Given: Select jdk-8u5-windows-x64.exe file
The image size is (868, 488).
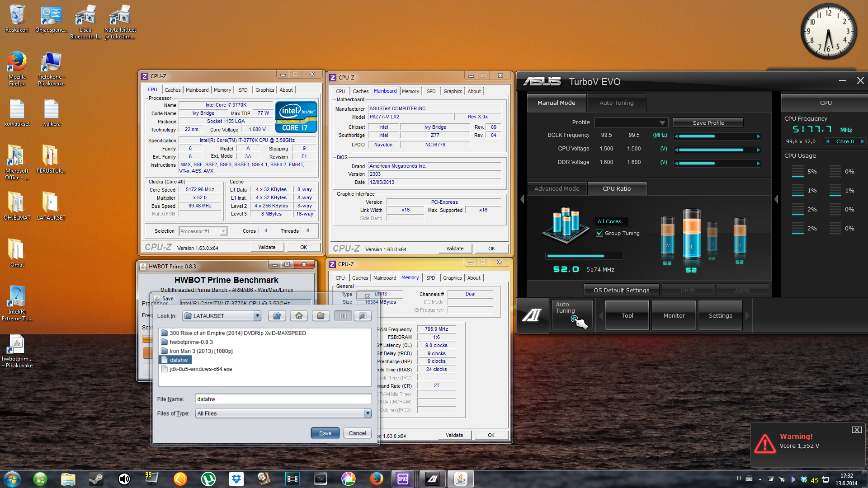Looking at the screenshot, I should tap(197, 369).
